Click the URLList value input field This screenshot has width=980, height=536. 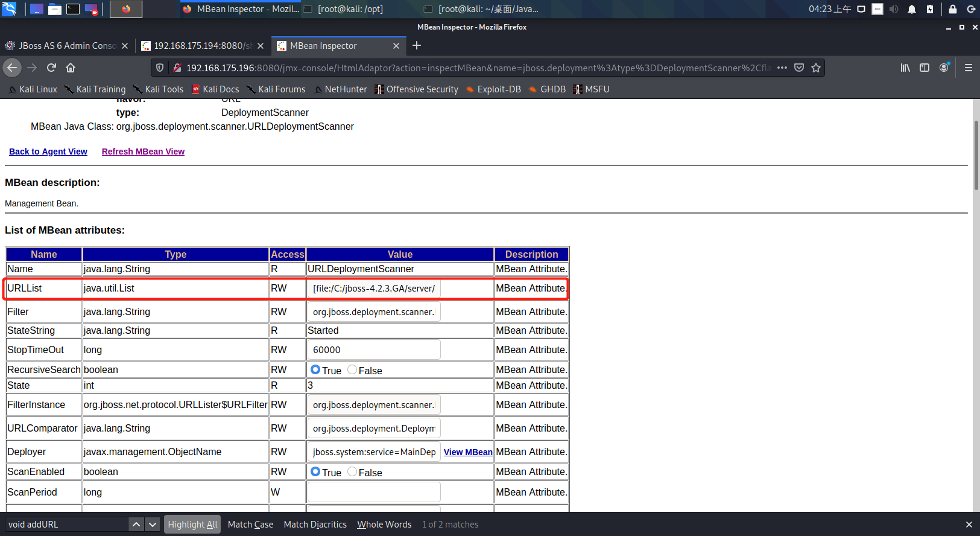[374, 289]
